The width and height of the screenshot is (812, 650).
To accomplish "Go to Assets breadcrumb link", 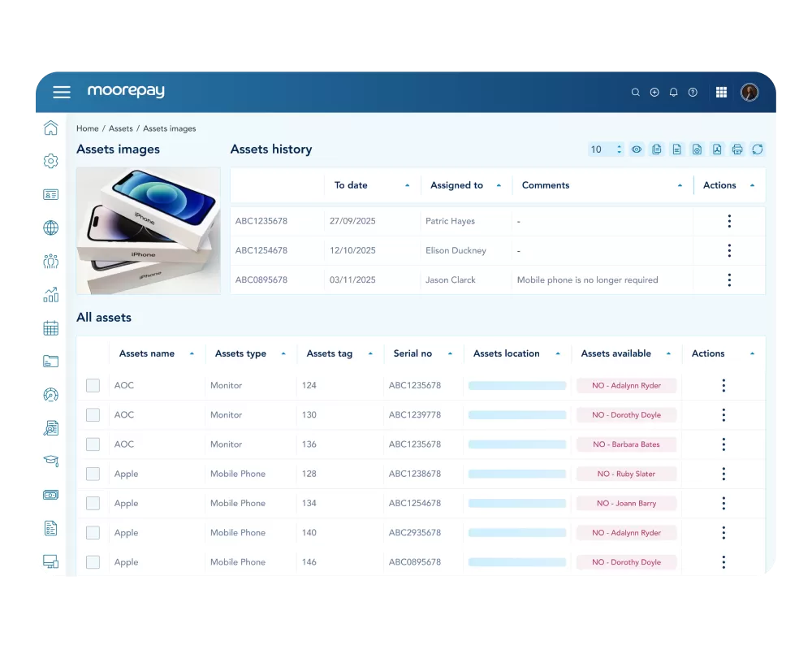I will 121,128.
